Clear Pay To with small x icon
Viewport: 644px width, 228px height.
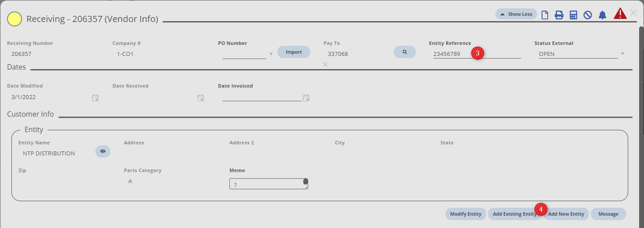coord(325,64)
